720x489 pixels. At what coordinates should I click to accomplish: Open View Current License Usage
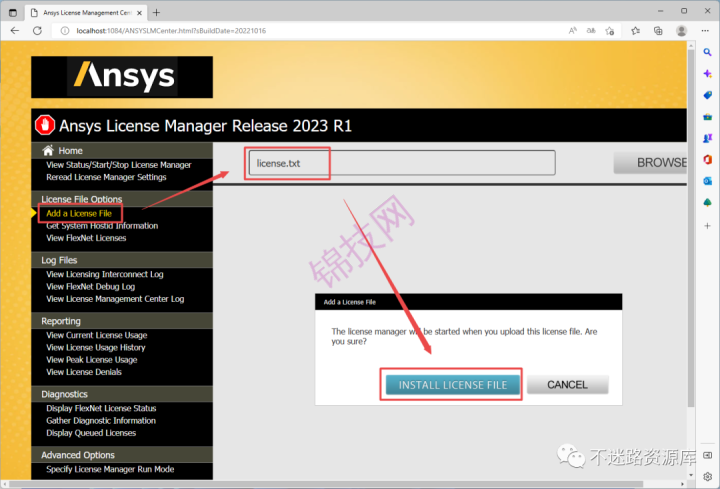tap(96, 336)
